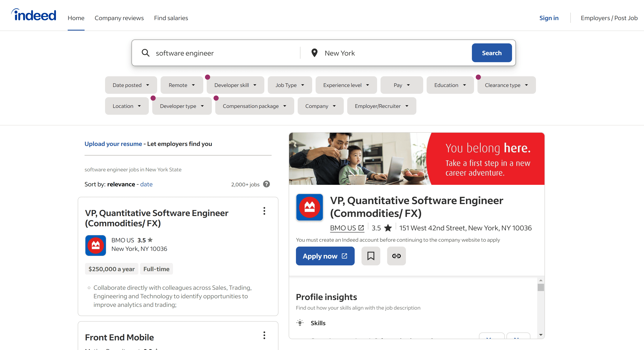Click the bookmark save icon on job posting
644x350 pixels.
coord(370,256)
